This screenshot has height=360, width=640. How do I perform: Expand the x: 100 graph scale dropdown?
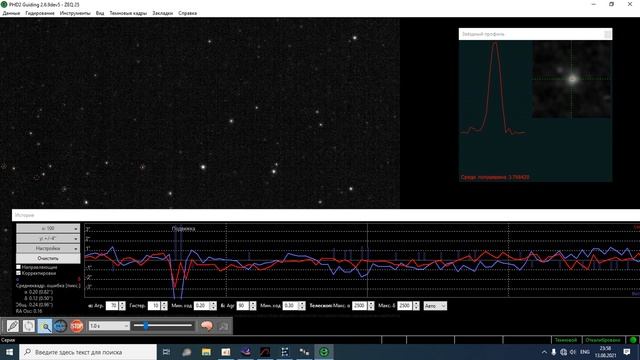[48, 228]
